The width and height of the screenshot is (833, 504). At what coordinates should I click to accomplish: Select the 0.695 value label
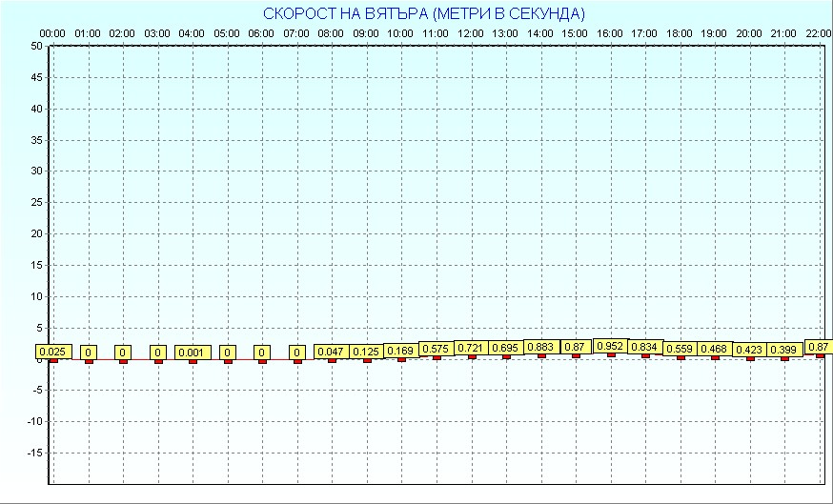coord(506,348)
